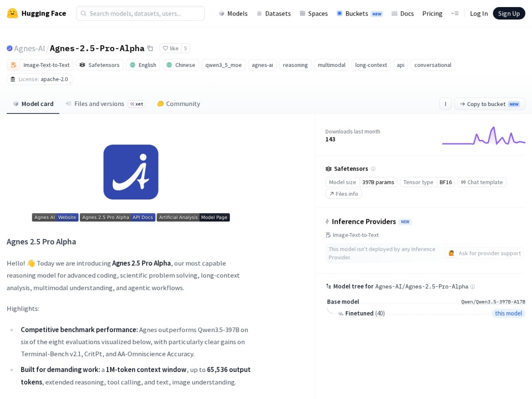Click Ask for provider support button

point(484,253)
